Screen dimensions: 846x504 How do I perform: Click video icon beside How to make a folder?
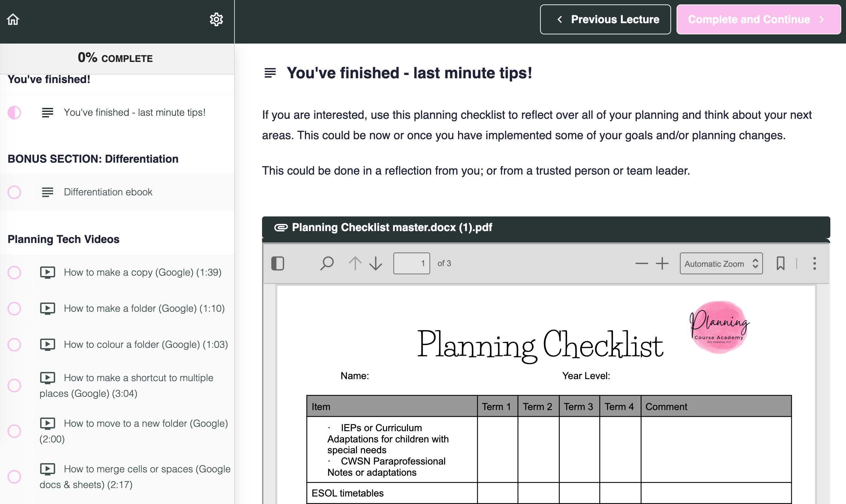click(x=48, y=308)
